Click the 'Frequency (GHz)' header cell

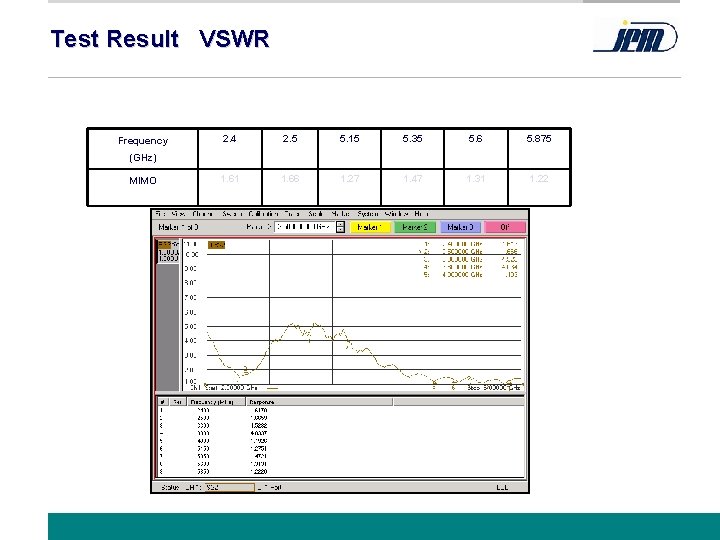tap(143, 149)
